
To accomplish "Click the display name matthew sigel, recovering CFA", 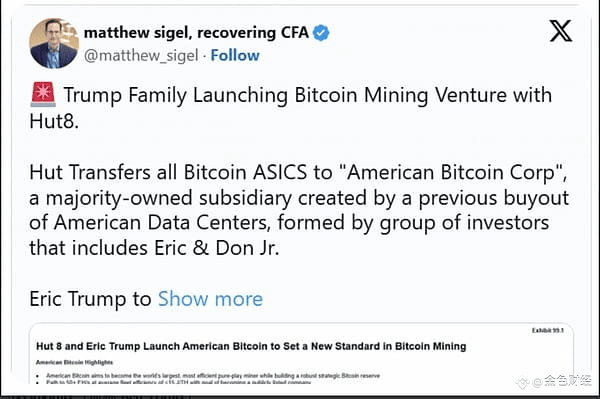I will (x=196, y=33).
